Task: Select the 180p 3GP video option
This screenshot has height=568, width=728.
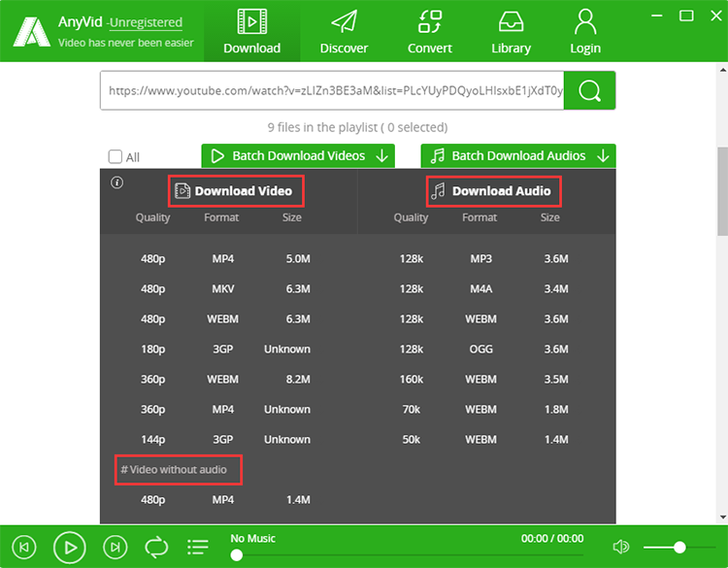Action: [225, 350]
